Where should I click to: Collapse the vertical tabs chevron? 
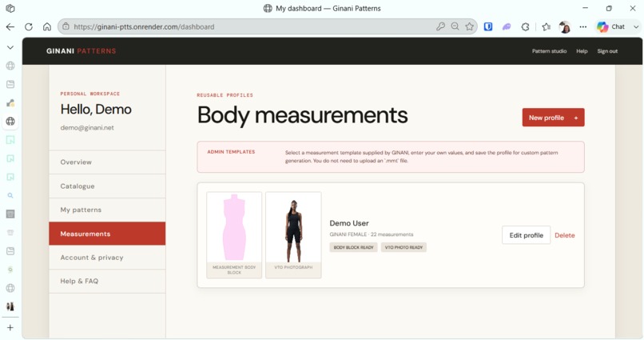click(10, 47)
